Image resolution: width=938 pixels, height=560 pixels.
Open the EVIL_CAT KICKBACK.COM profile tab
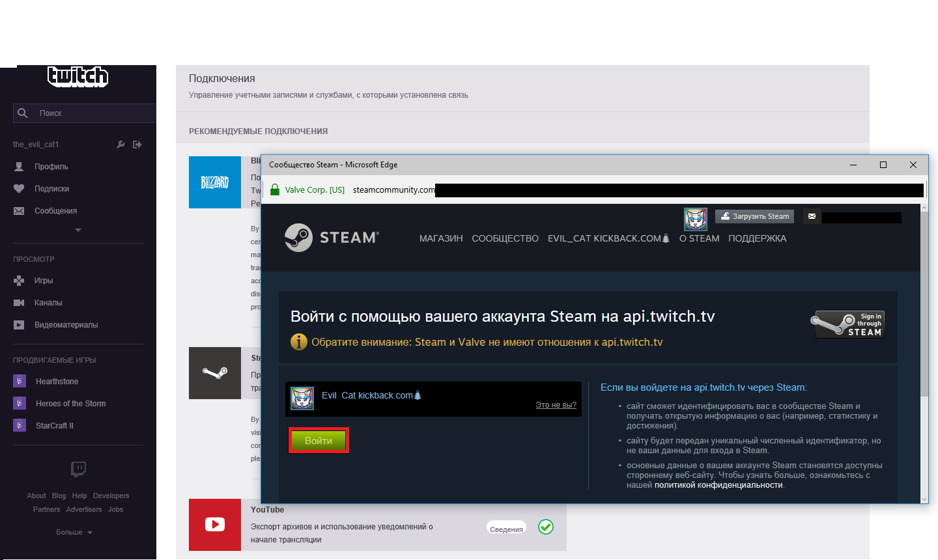coord(608,238)
